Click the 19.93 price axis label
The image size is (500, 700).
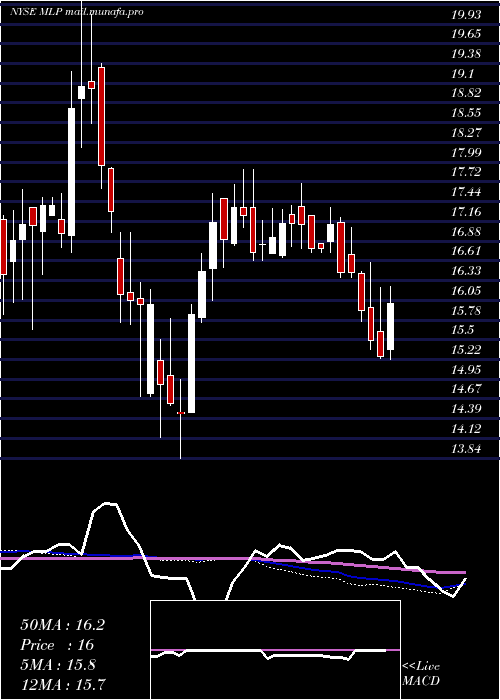pos(466,15)
